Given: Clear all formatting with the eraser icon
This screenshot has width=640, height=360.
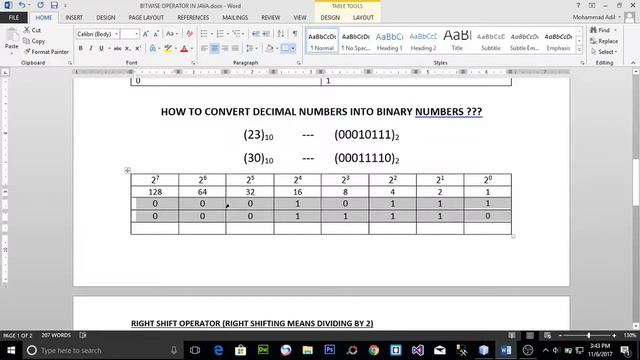Looking at the screenshot, I should [x=189, y=34].
